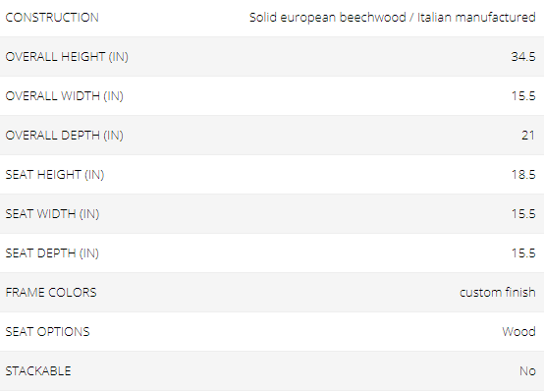Click the FRAME COLORS label

point(51,293)
